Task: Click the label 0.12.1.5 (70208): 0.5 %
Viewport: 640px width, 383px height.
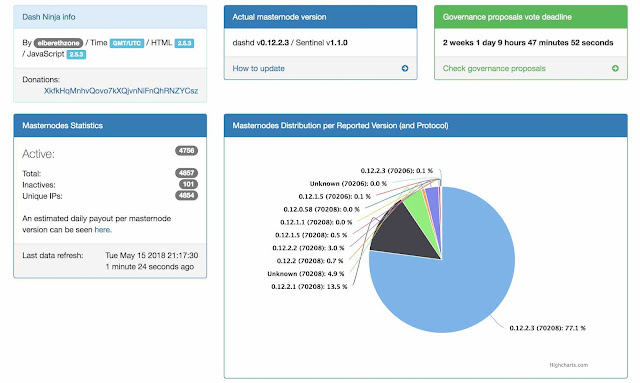Action: pyautogui.click(x=311, y=235)
